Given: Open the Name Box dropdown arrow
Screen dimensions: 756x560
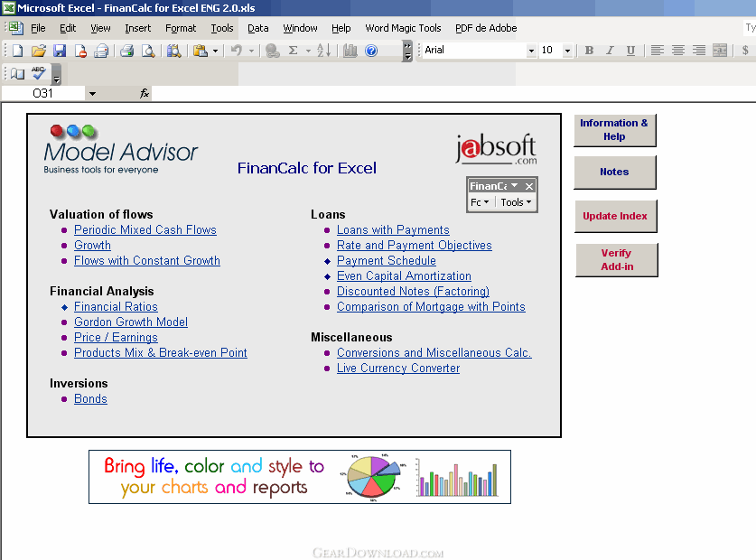Looking at the screenshot, I should [92, 94].
